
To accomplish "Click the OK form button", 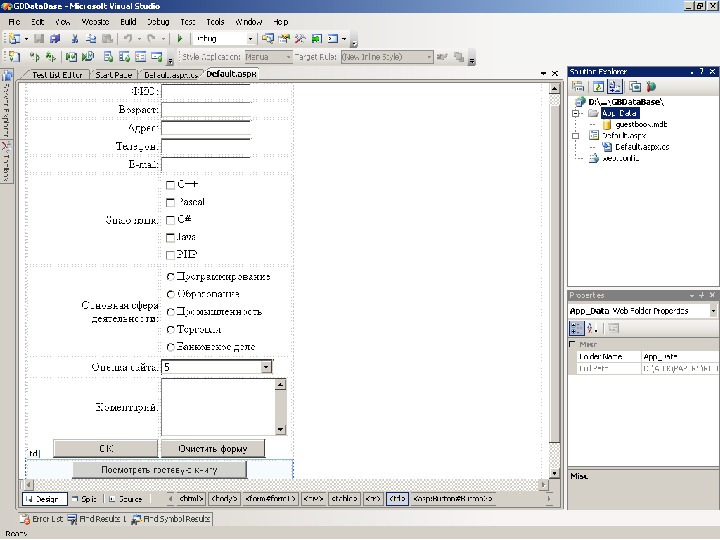I will coord(106,449).
